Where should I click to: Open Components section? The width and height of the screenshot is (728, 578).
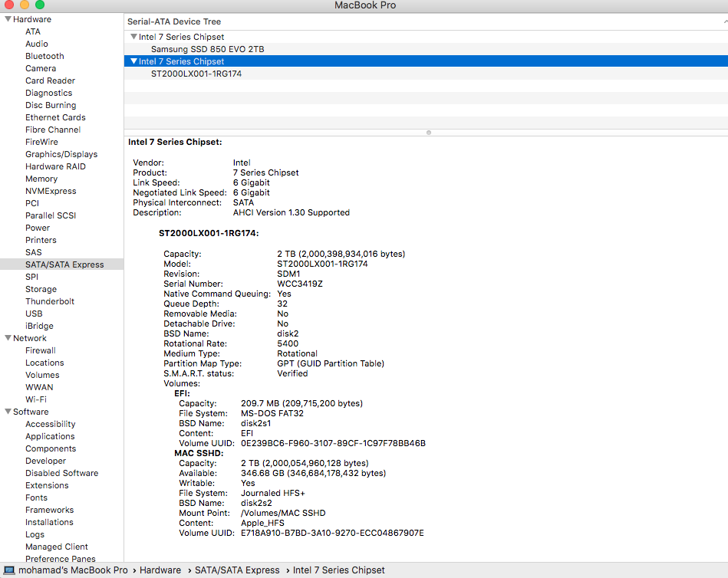(51, 448)
